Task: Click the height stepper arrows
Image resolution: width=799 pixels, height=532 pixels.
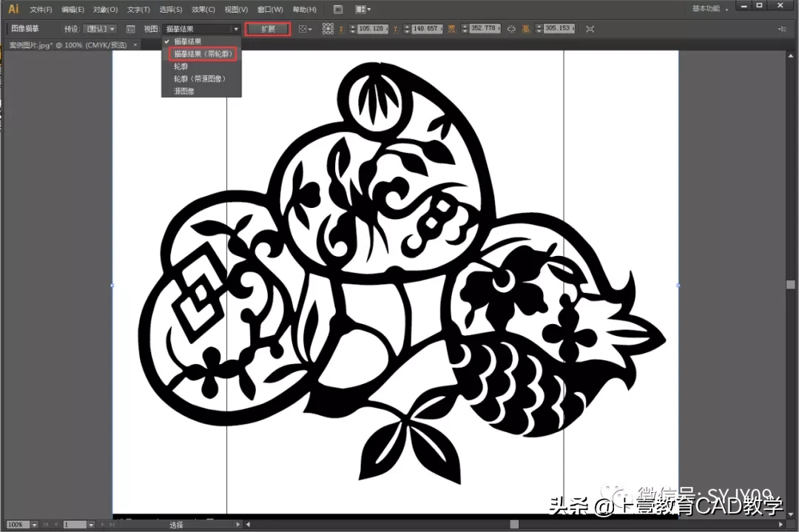Action: click(539, 29)
